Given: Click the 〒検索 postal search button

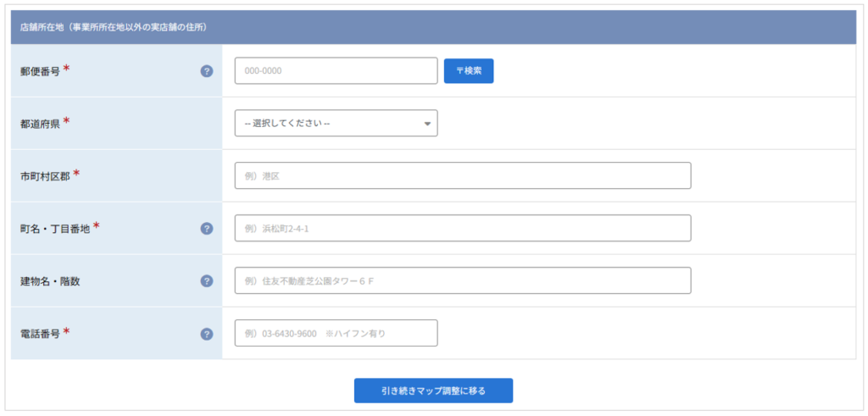Looking at the screenshot, I should (468, 71).
